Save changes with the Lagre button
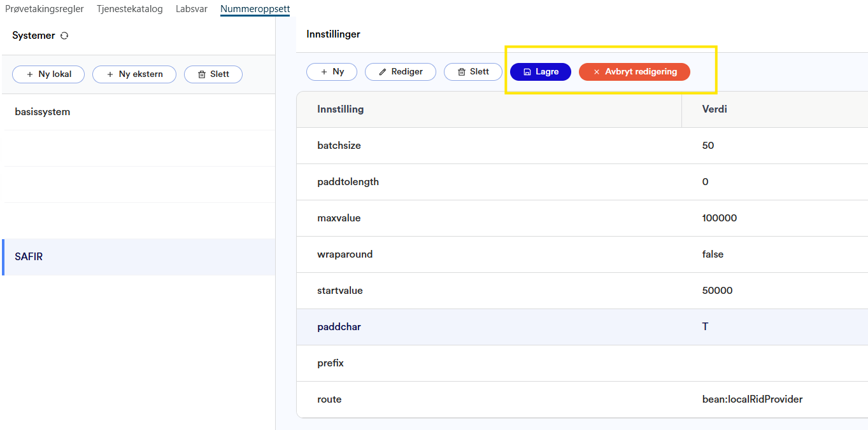The width and height of the screenshot is (868, 430). click(x=541, y=72)
